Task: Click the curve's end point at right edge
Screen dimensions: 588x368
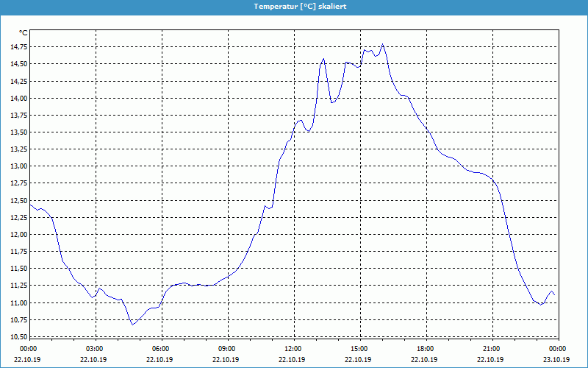Action: (x=554, y=295)
